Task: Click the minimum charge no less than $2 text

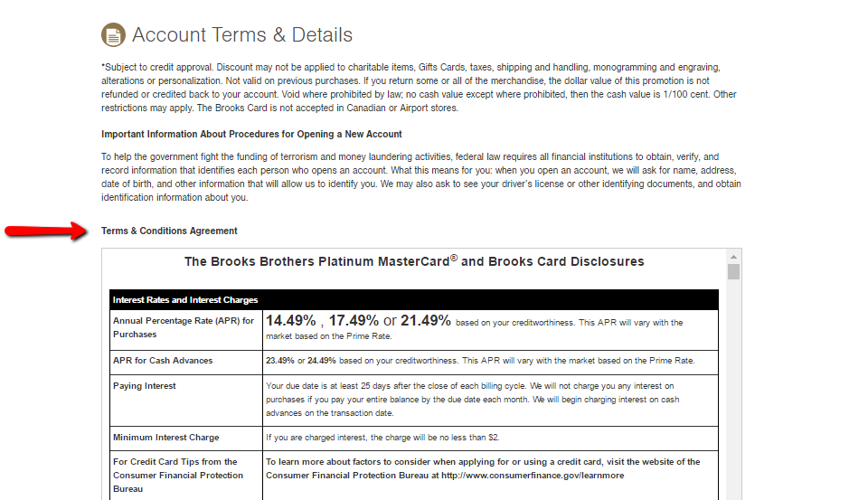Action: click(x=382, y=438)
